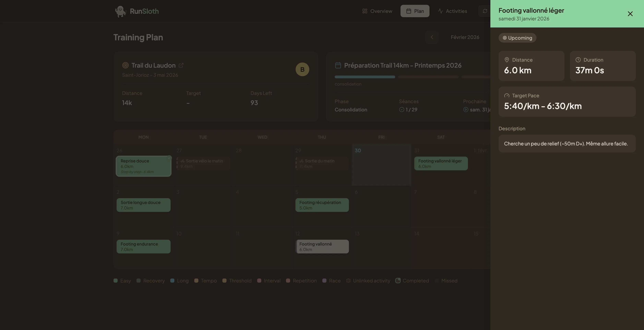
Task: Open Sortie longue douce 7.0km workout
Action: 144,205
